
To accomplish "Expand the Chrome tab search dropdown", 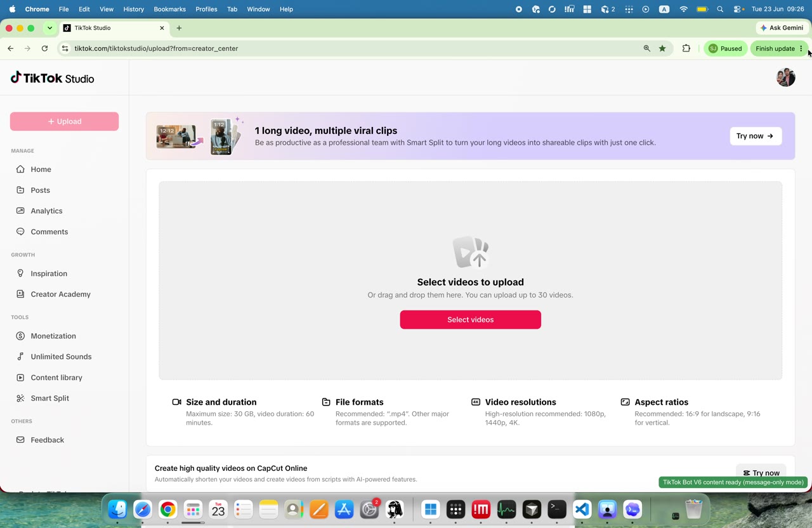I will (x=49, y=28).
